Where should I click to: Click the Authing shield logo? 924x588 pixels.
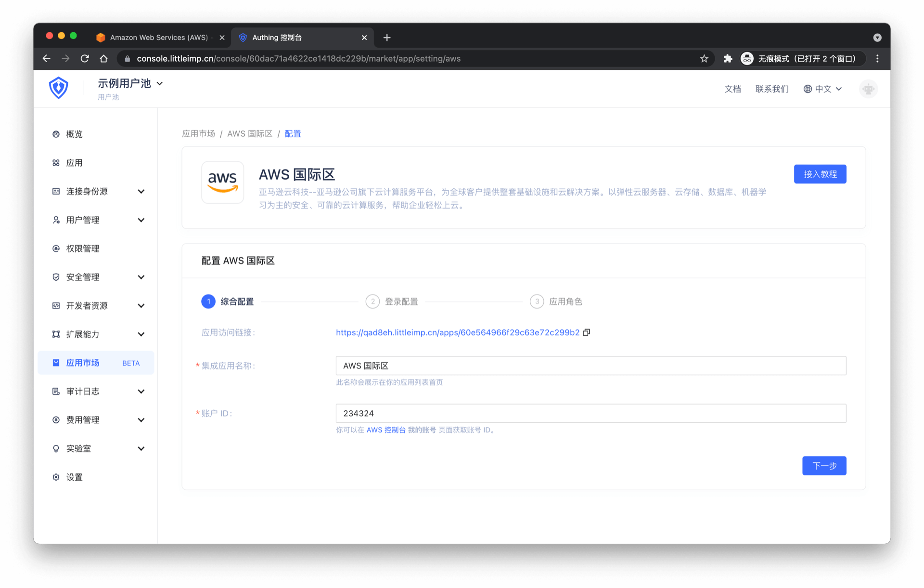[x=59, y=88]
